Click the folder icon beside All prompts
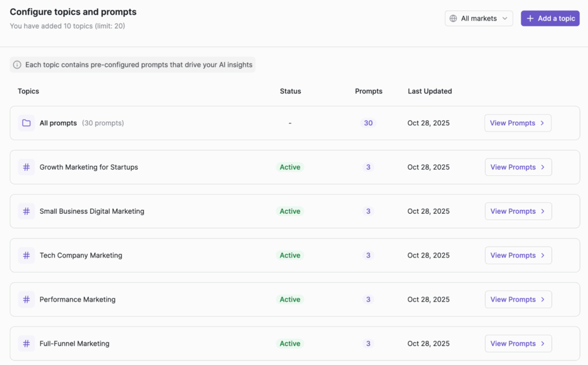 click(x=26, y=123)
